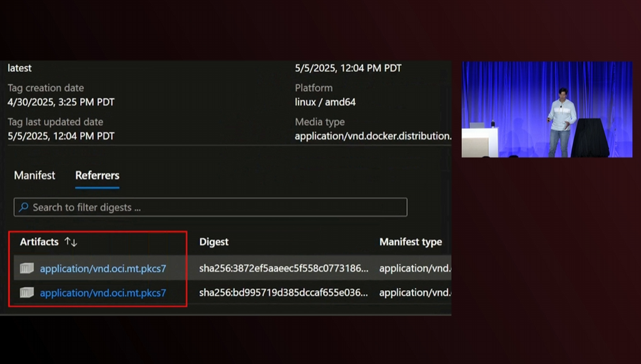Click the first artifact row's container icon

26,269
